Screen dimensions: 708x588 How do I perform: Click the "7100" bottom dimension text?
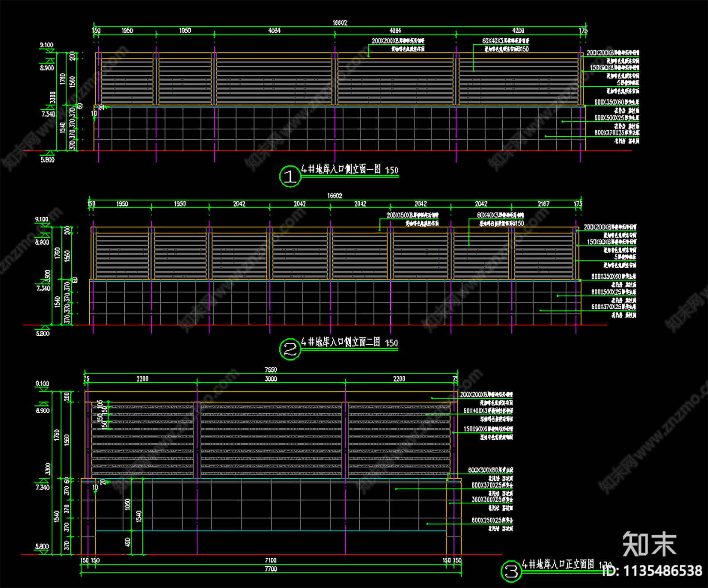[271, 561]
